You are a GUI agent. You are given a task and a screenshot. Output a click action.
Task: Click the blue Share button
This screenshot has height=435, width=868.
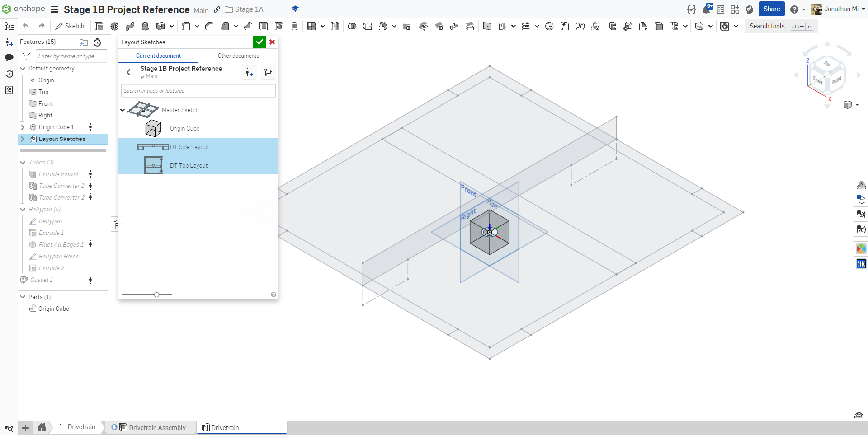771,9
